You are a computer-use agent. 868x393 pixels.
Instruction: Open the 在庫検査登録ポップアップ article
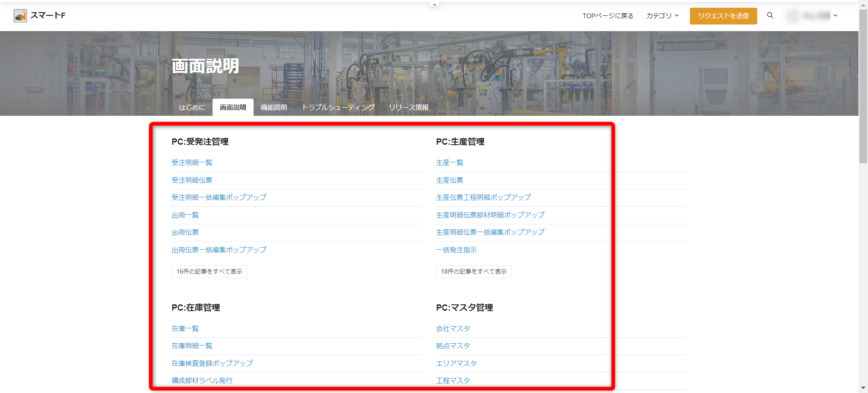tap(212, 364)
